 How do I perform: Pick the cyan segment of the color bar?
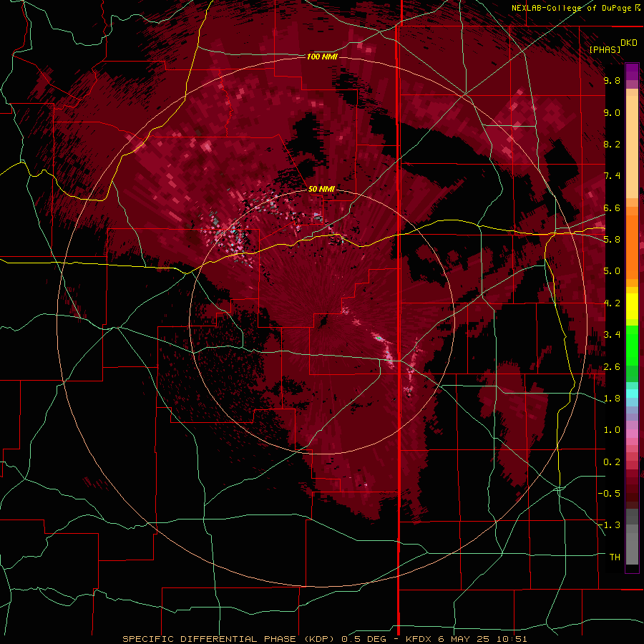[632, 394]
